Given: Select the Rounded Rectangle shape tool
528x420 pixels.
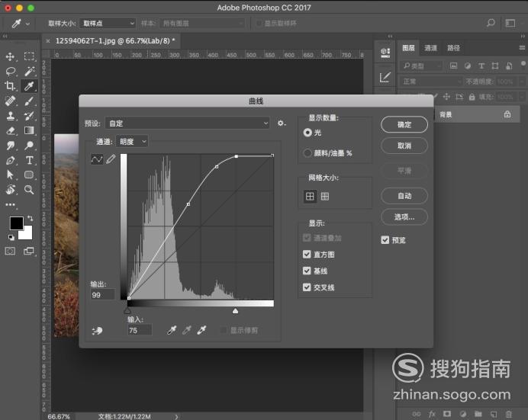Looking at the screenshot, I should click(x=29, y=175).
